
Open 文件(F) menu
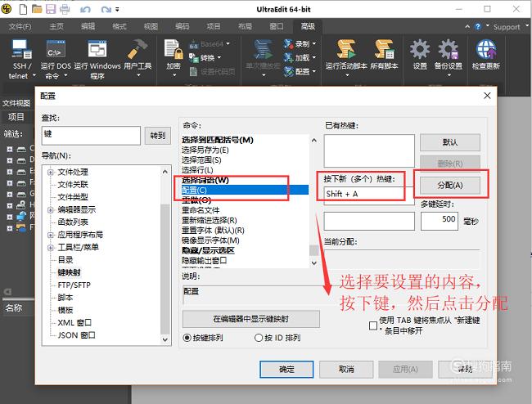[20, 26]
